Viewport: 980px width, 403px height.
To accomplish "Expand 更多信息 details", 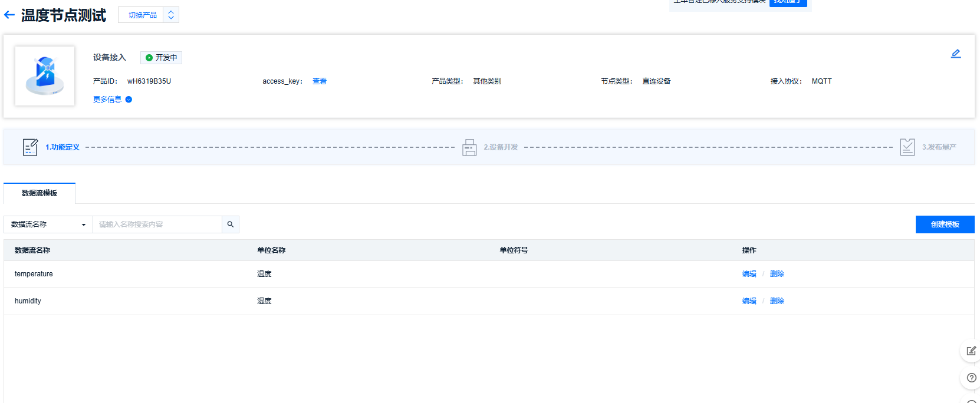I will (112, 100).
